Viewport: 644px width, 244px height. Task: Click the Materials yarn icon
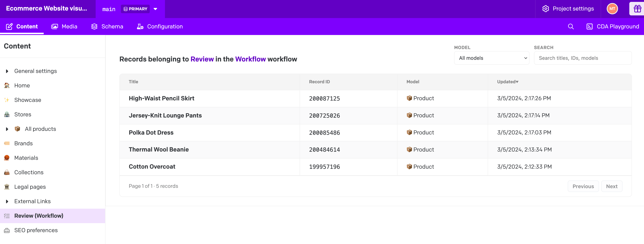7,158
